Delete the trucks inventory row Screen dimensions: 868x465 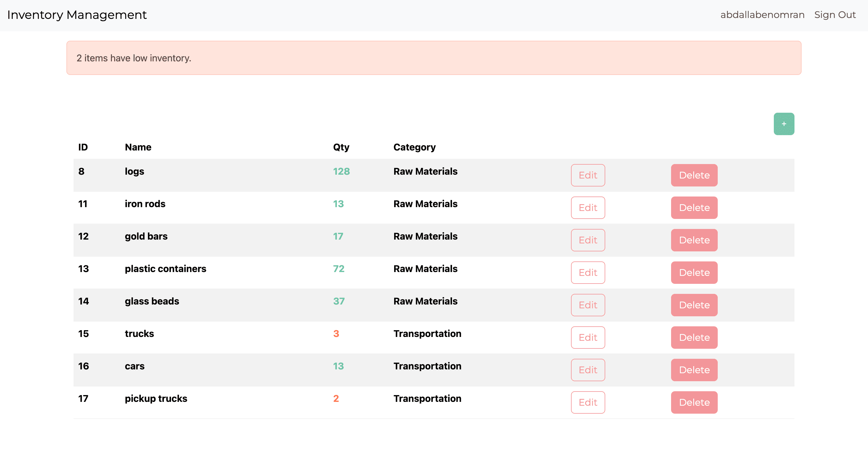[694, 337]
